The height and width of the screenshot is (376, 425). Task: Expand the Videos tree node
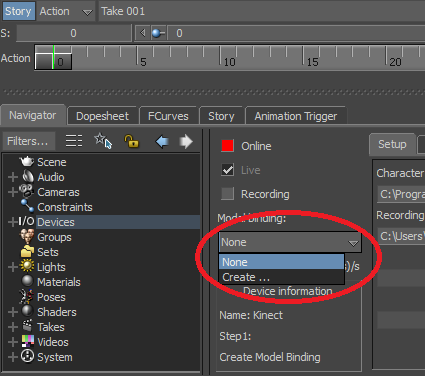pos(13,342)
